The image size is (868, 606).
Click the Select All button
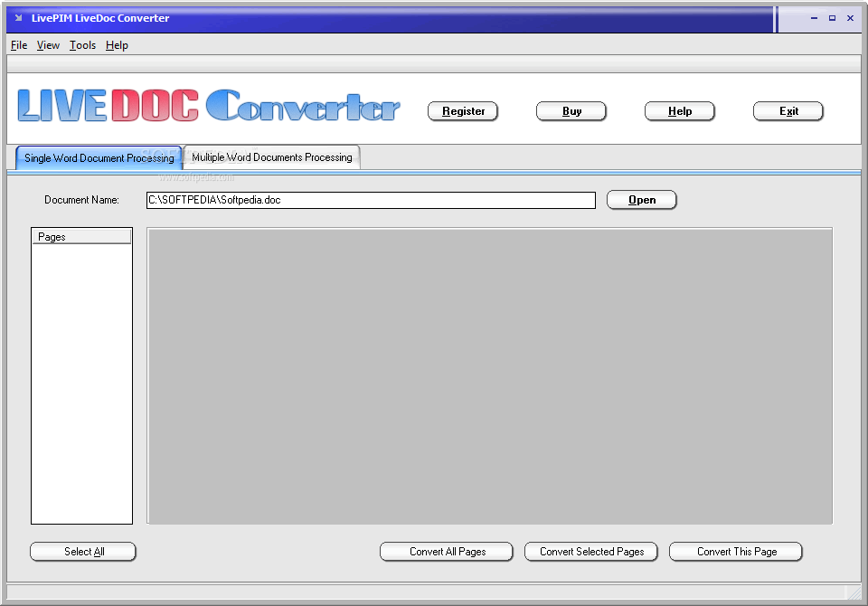(83, 552)
